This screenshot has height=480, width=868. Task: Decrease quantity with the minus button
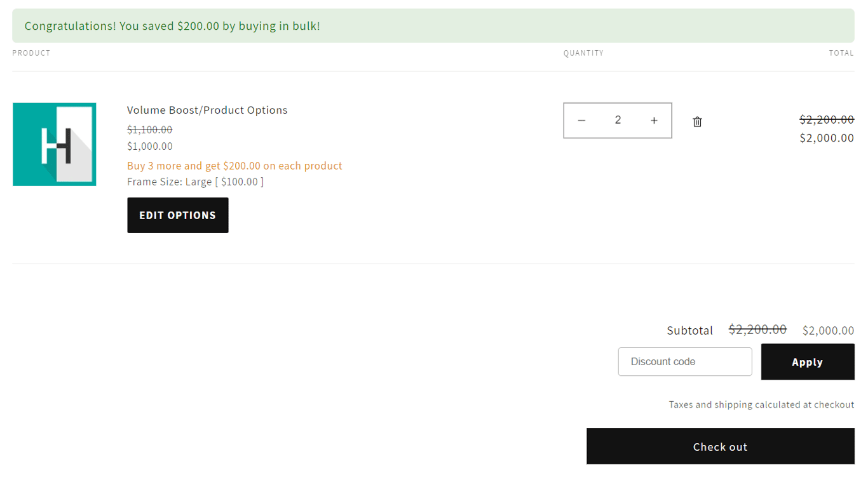point(581,120)
